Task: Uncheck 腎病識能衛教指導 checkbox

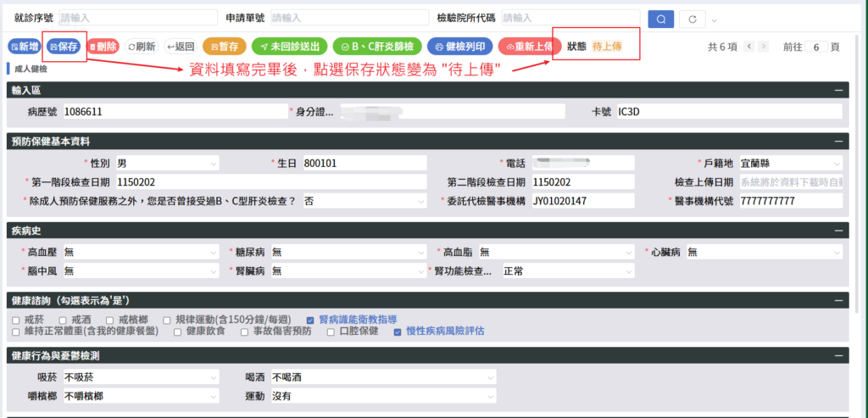Action: 311,320
